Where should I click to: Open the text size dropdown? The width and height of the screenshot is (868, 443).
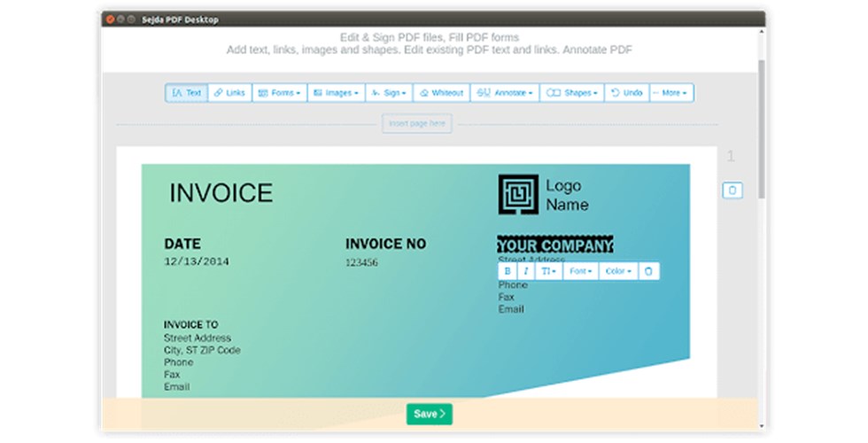click(x=548, y=271)
